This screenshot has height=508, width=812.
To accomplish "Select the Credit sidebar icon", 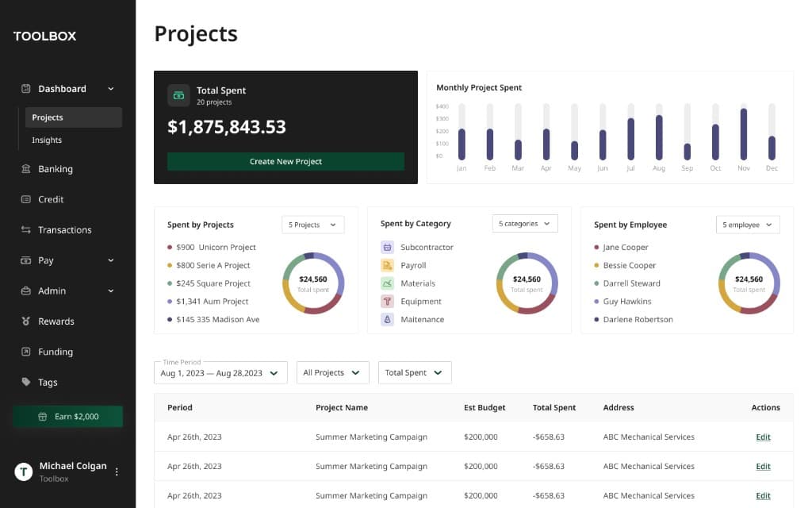I will 25,199.
